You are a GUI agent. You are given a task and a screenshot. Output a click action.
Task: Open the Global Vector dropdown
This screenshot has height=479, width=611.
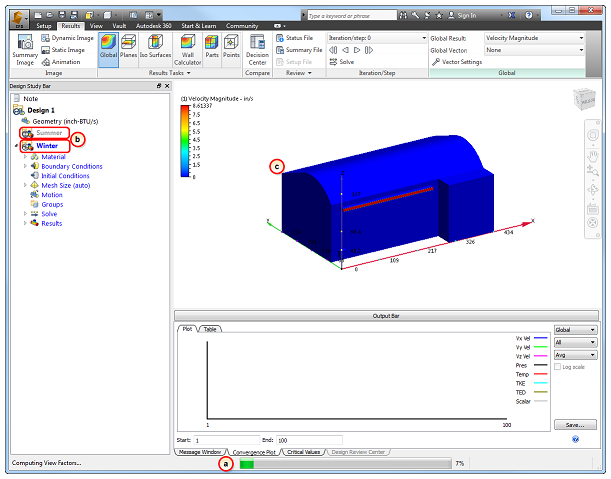point(534,50)
